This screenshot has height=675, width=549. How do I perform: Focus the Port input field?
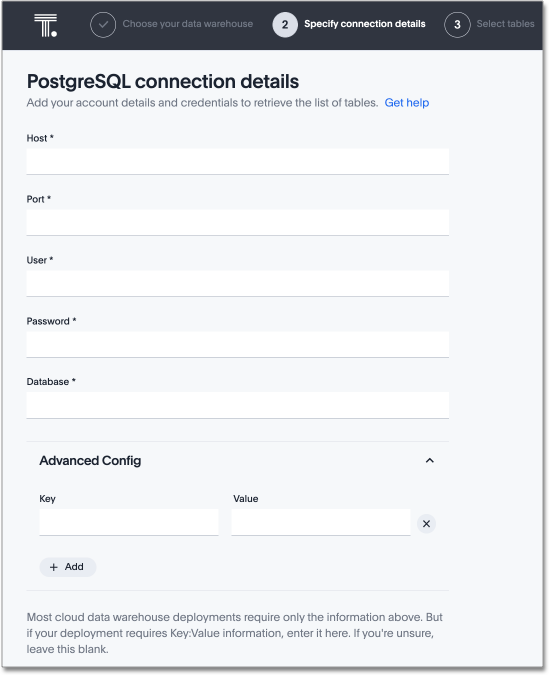tap(238, 223)
